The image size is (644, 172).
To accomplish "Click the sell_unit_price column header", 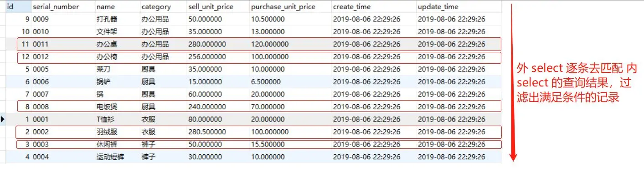I will [x=210, y=7].
